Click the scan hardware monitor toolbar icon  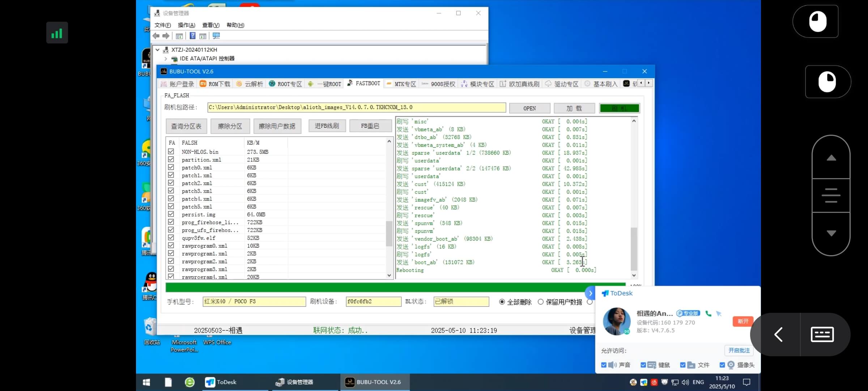[x=216, y=36]
